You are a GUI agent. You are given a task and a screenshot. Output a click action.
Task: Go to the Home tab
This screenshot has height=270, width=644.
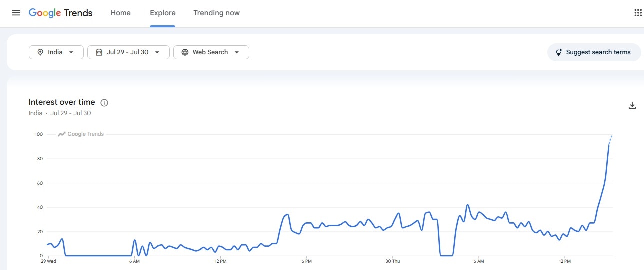(121, 13)
